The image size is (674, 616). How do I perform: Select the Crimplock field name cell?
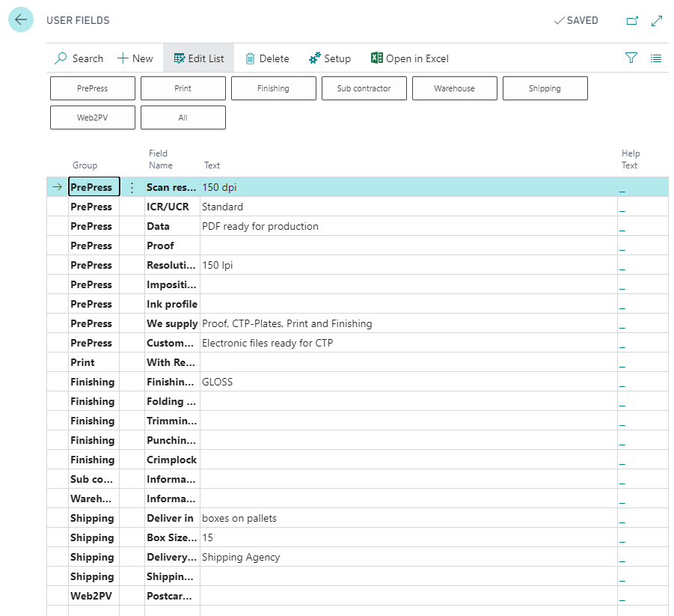click(172, 460)
